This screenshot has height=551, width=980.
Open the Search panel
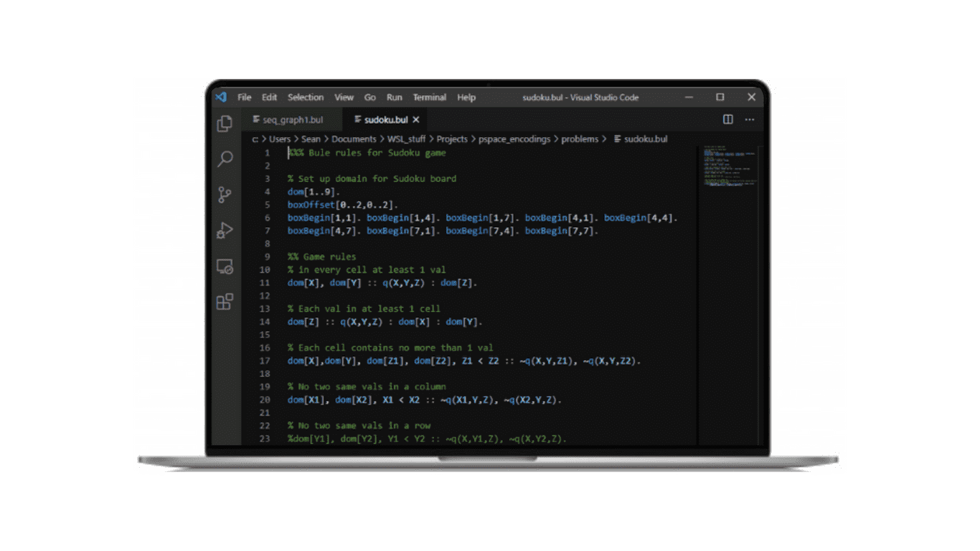click(x=225, y=159)
